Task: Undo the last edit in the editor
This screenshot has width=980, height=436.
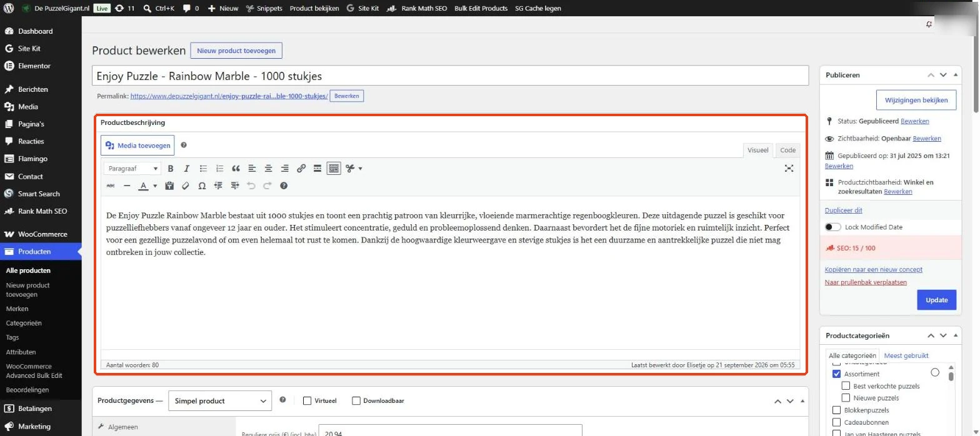Action: coord(251,186)
